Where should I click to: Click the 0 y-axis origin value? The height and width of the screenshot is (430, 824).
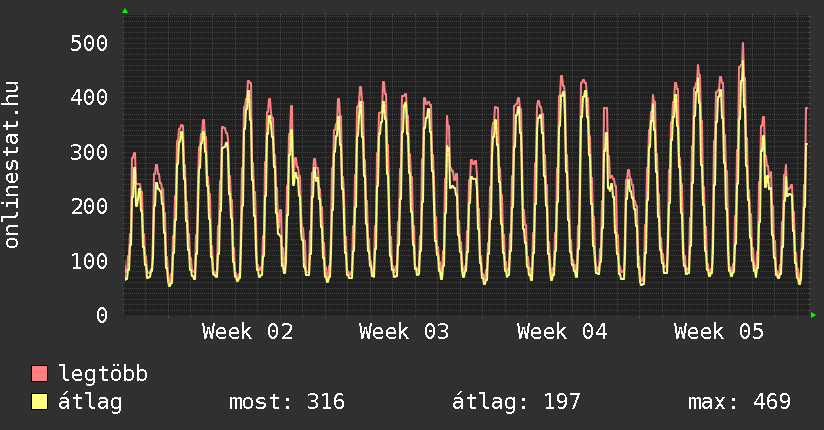point(101,316)
